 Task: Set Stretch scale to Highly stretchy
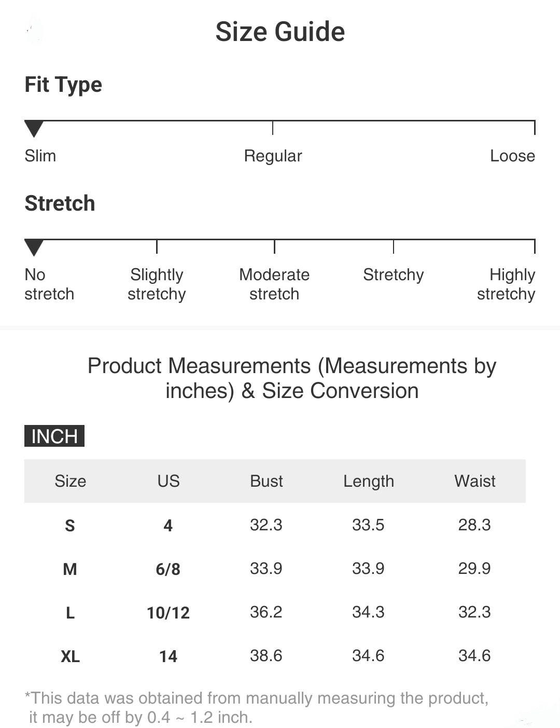(x=534, y=247)
